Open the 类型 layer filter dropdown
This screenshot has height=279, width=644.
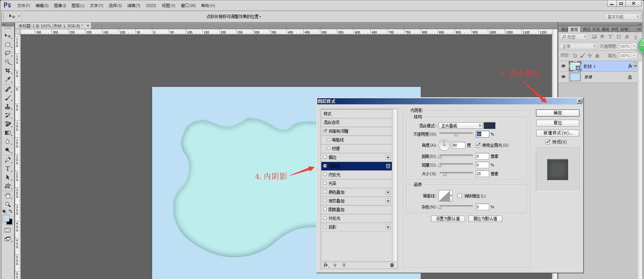[x=574, y=37]
